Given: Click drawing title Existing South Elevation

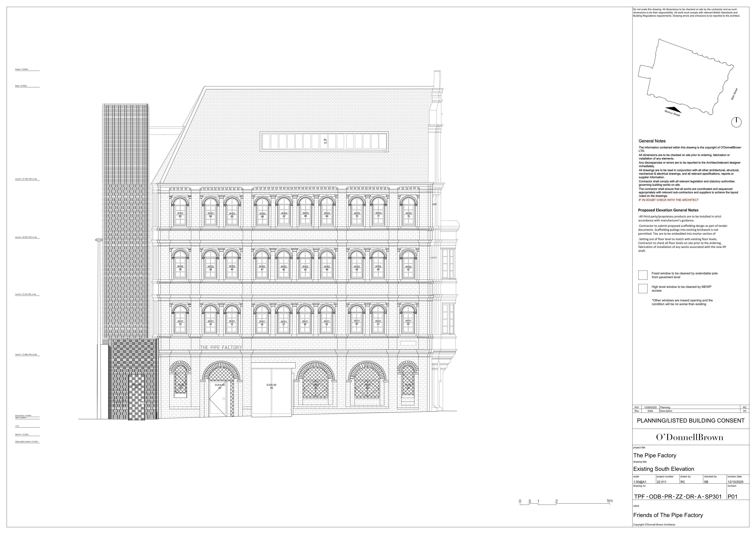Looking at the screenshot, I should (664, 469).
